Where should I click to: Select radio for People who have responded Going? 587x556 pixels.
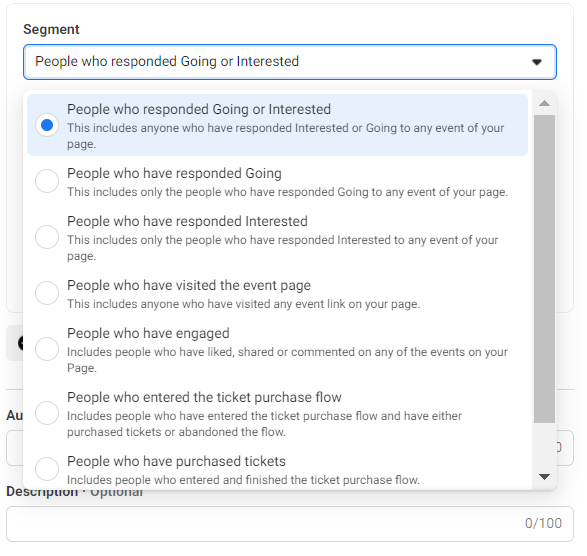[x=47, y=181]
